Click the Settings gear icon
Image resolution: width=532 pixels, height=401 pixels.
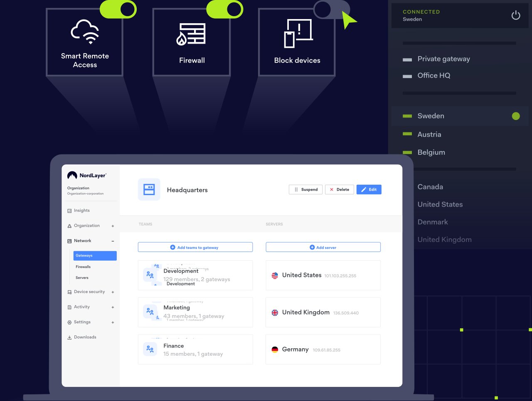click(x=69, y=322)
